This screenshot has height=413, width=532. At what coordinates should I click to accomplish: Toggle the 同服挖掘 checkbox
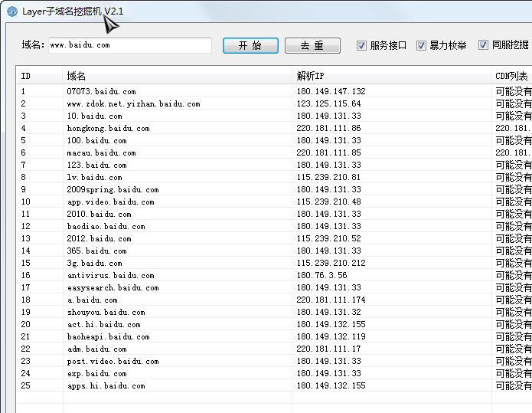[483, 45]
